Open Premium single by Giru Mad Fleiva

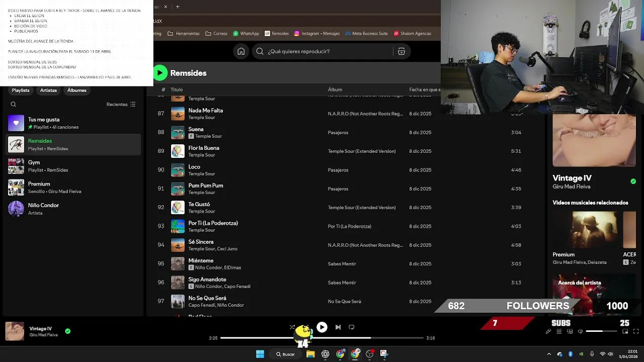click(73, 188)
